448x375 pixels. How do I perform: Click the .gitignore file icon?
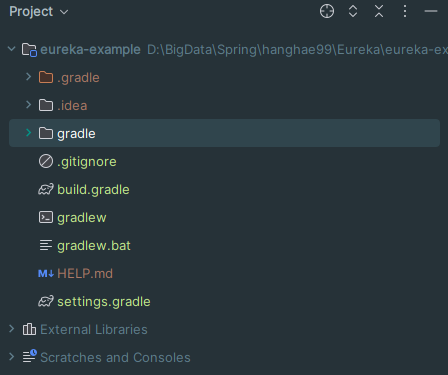(46, 161)
